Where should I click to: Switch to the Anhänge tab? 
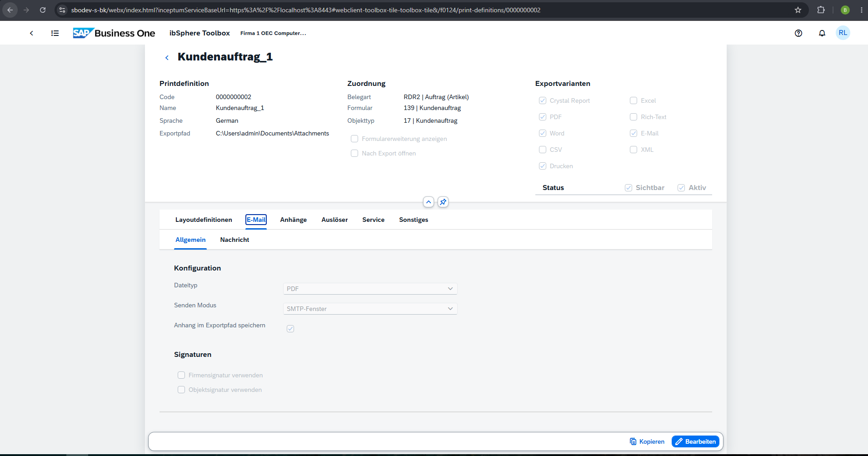[x=293, y=220]
